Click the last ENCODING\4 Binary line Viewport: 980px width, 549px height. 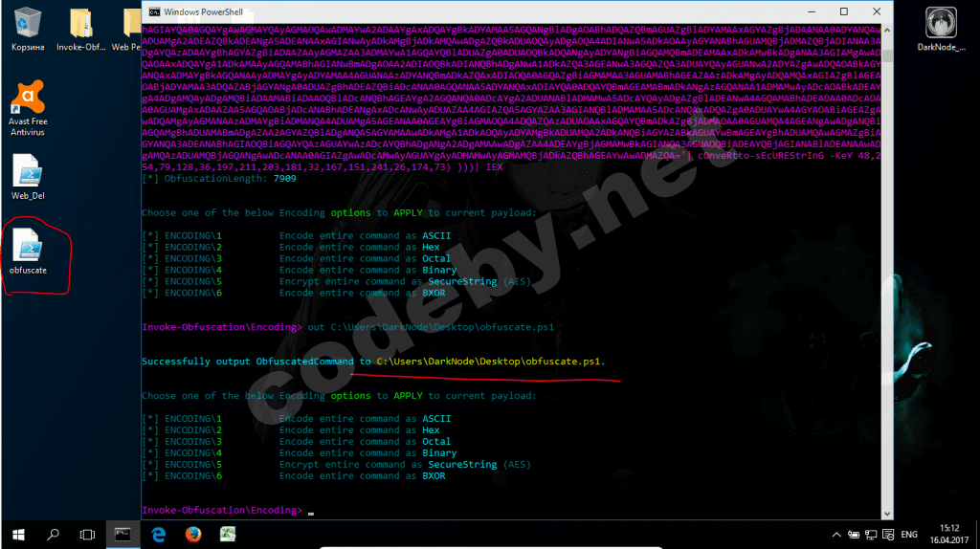[x=300, y=453]
